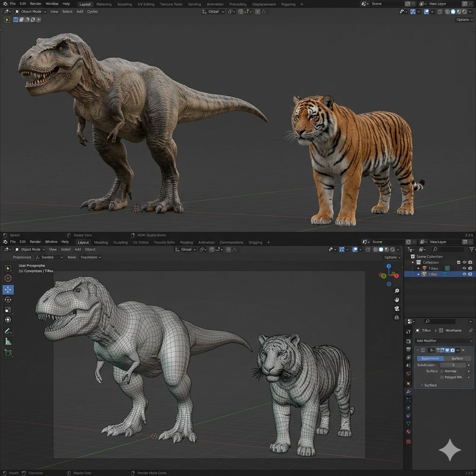Select the Move tool in lower viewport toolbar

(x=8, y=290)
